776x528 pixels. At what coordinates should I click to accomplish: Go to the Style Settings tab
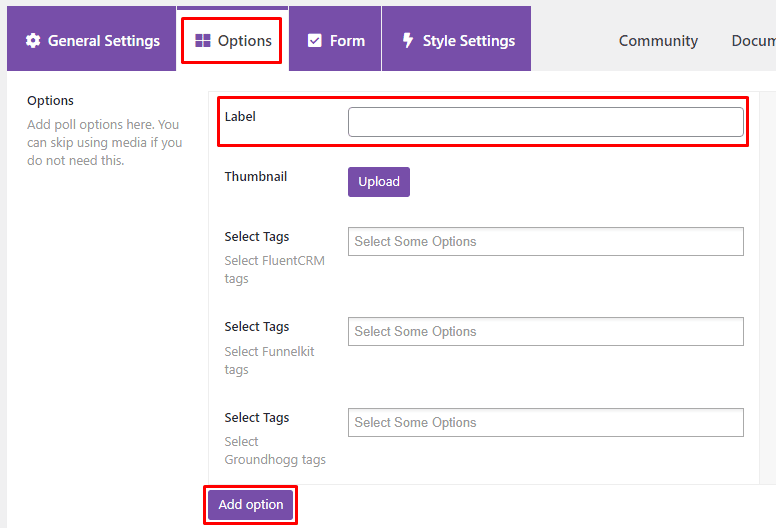pyautogui.click(x=456, y=39)
